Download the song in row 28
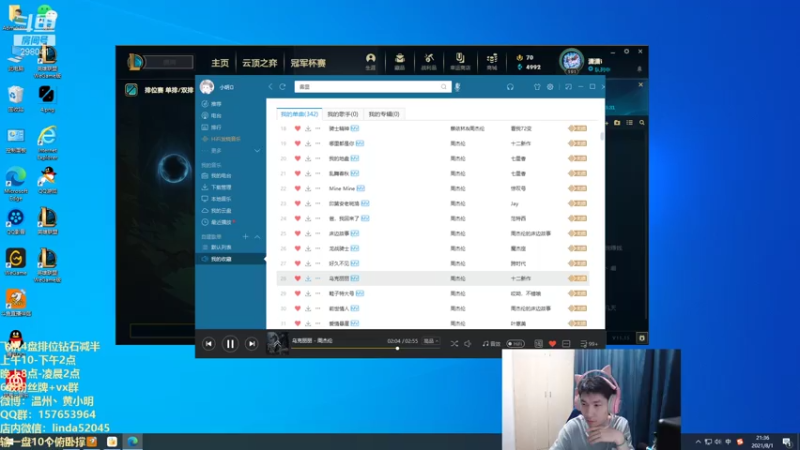800x450 pixels. 308,279
